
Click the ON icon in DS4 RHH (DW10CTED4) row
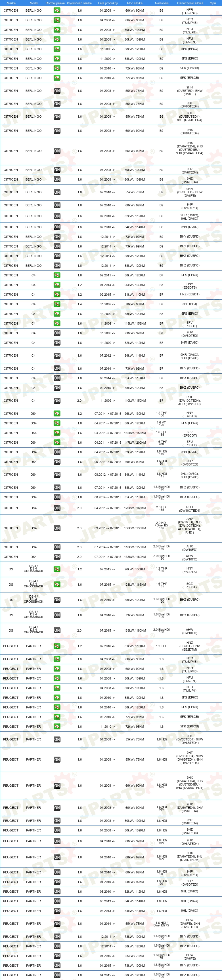coord(57,508)
